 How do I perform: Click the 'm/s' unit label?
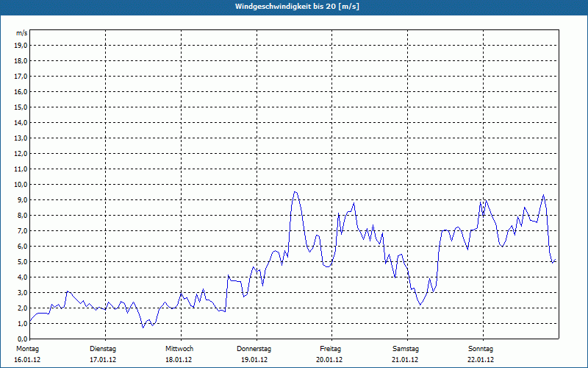(22, 33)
